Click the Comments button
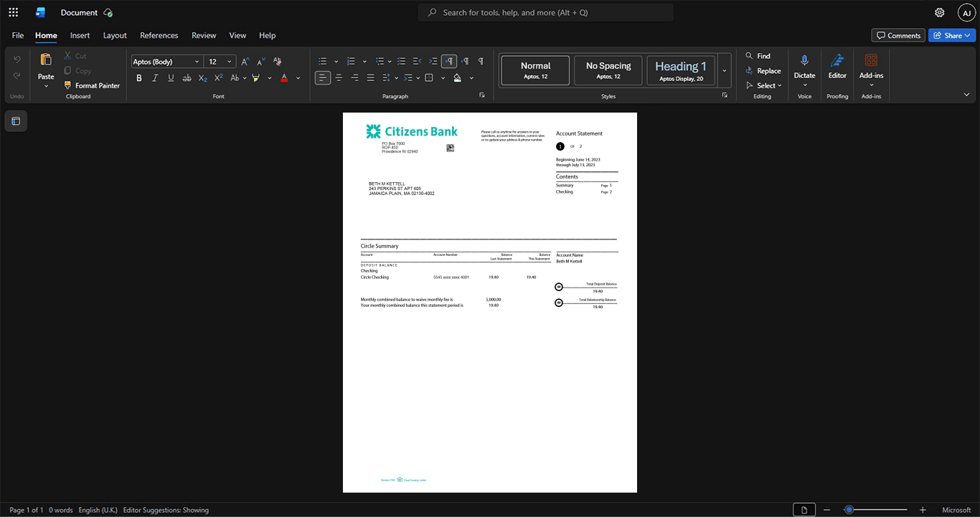The image size is (980, 517). click(898, 35)
